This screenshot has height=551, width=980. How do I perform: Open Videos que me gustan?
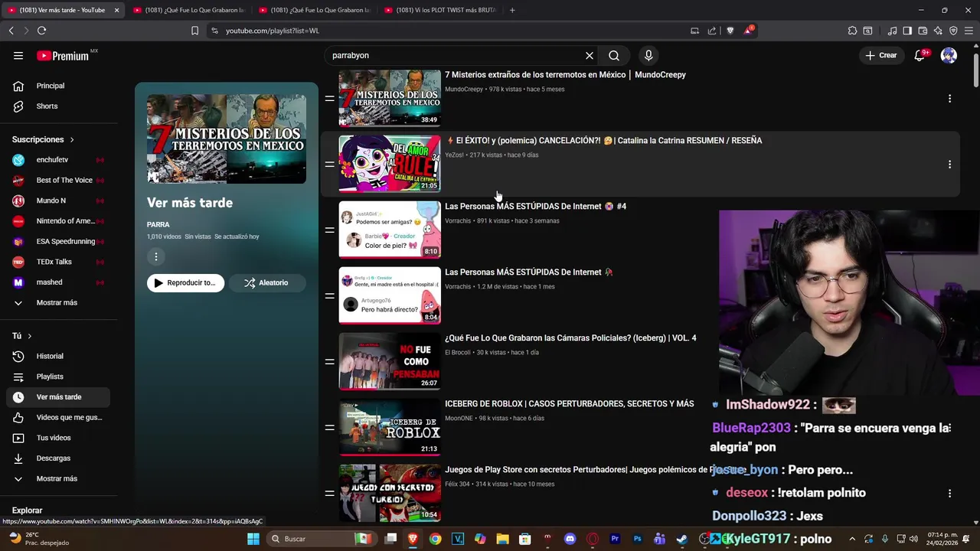[58, 417]
